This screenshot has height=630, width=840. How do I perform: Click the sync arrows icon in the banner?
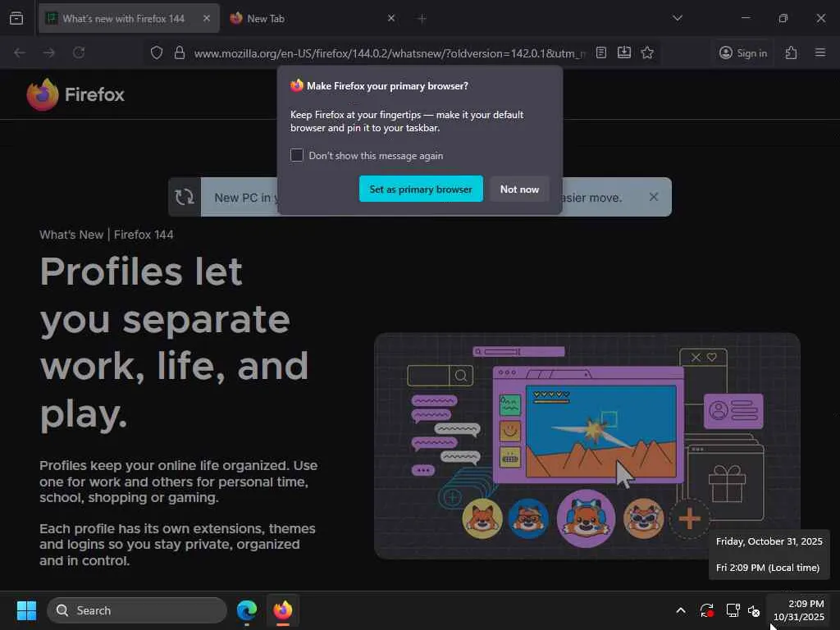point(185,197)
